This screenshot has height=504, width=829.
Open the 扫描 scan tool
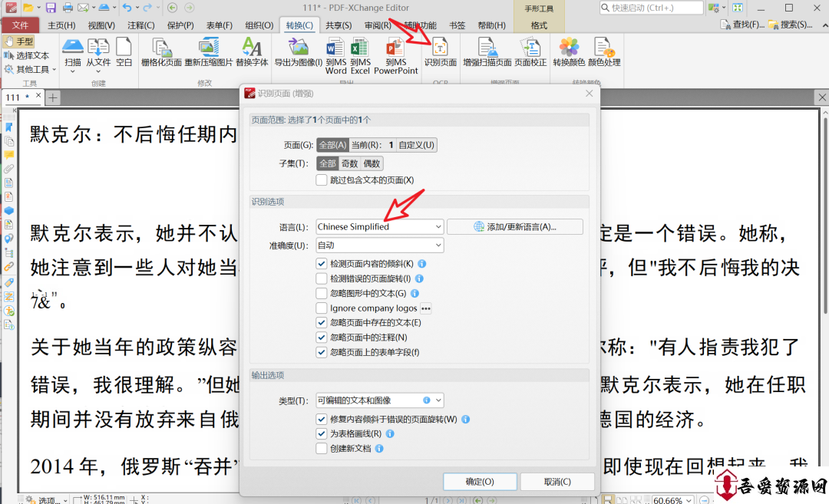point(73,52)
